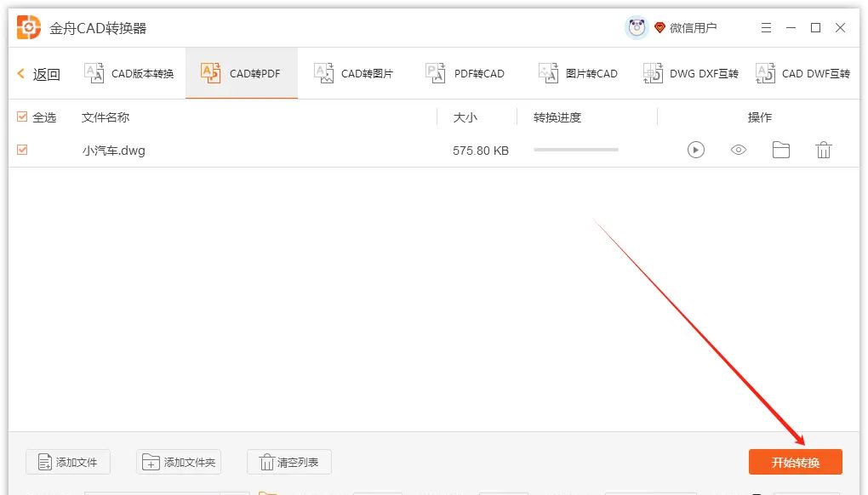Select the DWG DXF互转 tab
The image size is (868, 495).
pos(690,73)
